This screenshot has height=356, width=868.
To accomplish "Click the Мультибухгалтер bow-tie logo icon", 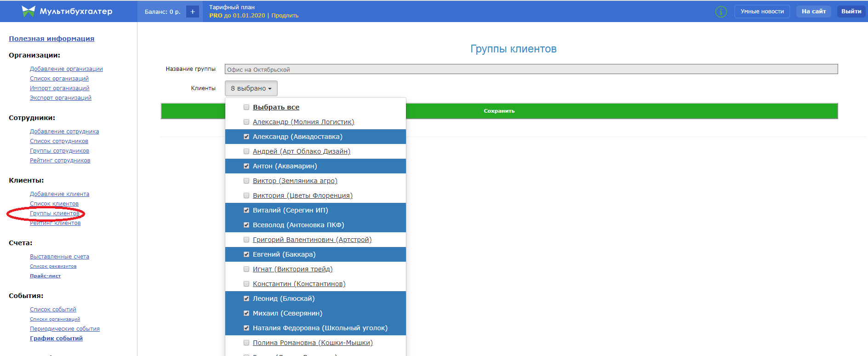I will 29,11.
